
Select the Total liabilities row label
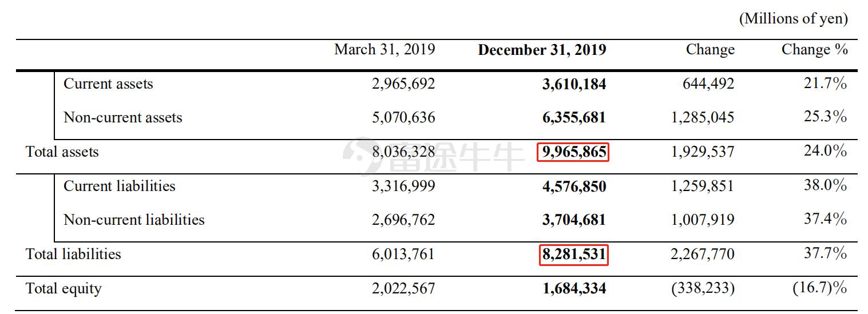(73, 254)
